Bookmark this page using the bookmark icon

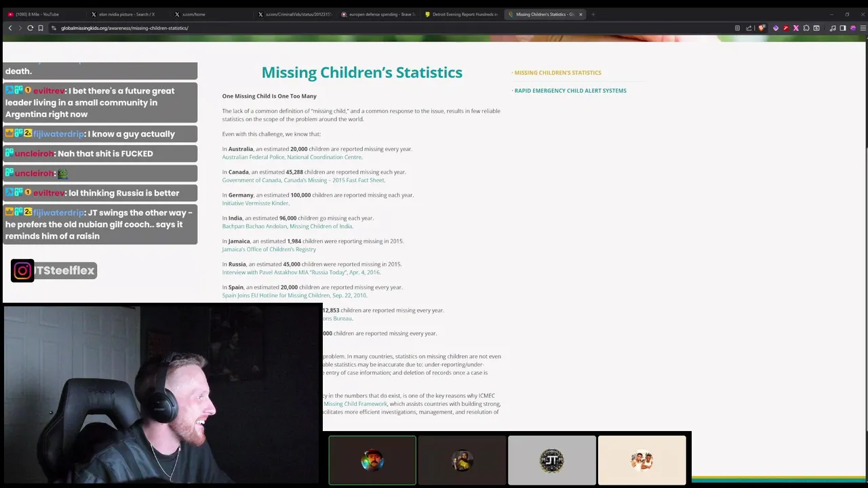tap(41, 28)
